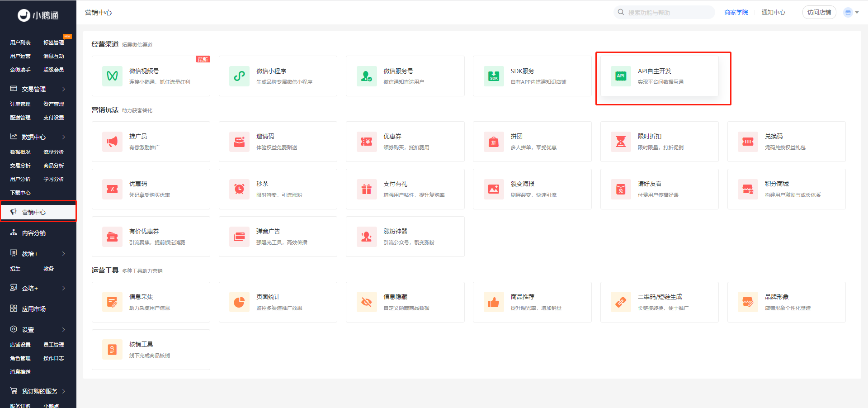Open the 推广员 megaphone icon

(112, 142)
